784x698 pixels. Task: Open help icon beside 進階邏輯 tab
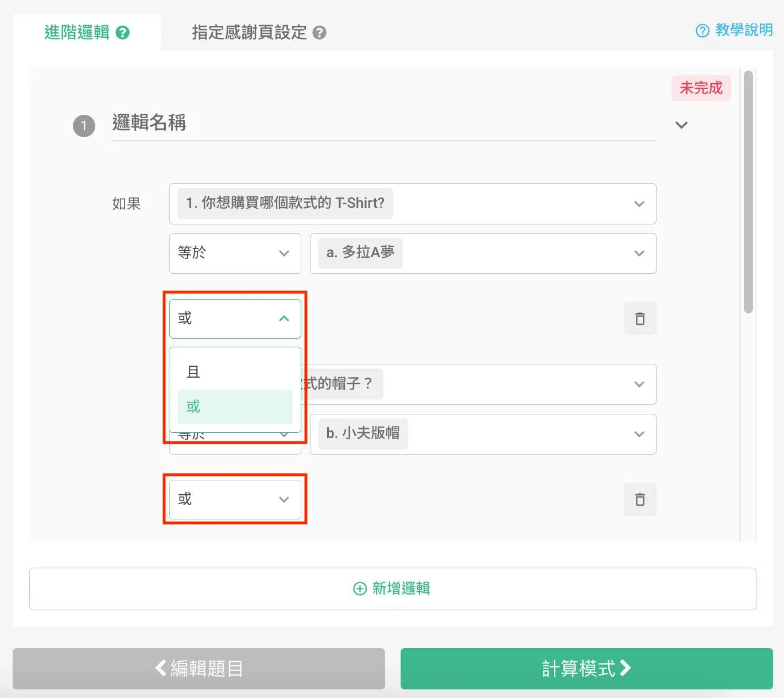(x=122, y=33)
